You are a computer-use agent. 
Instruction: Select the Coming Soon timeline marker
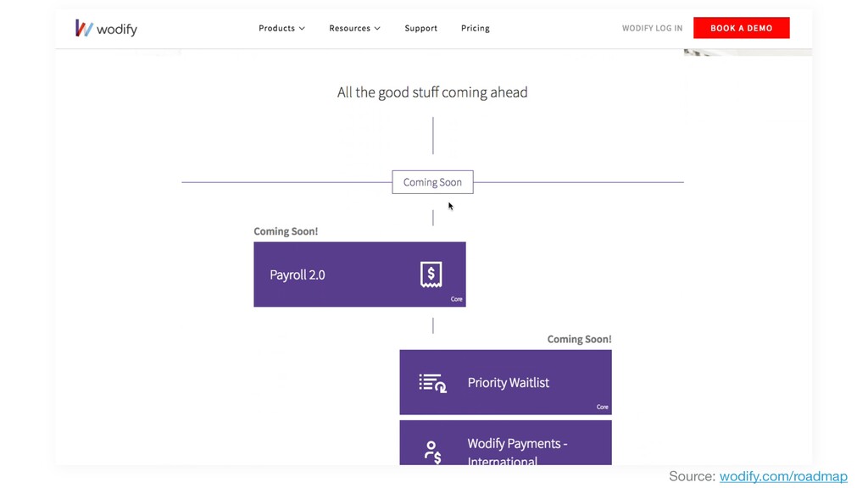point(432,182)
